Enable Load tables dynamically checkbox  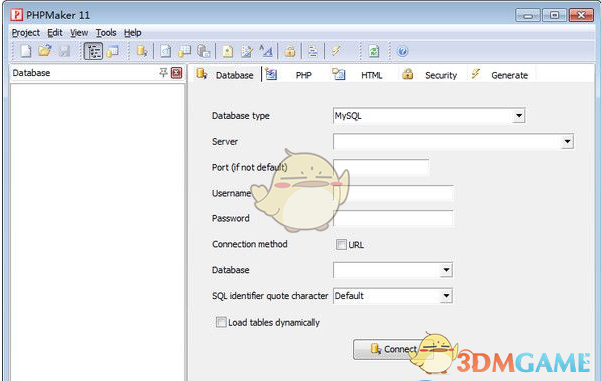221,322
